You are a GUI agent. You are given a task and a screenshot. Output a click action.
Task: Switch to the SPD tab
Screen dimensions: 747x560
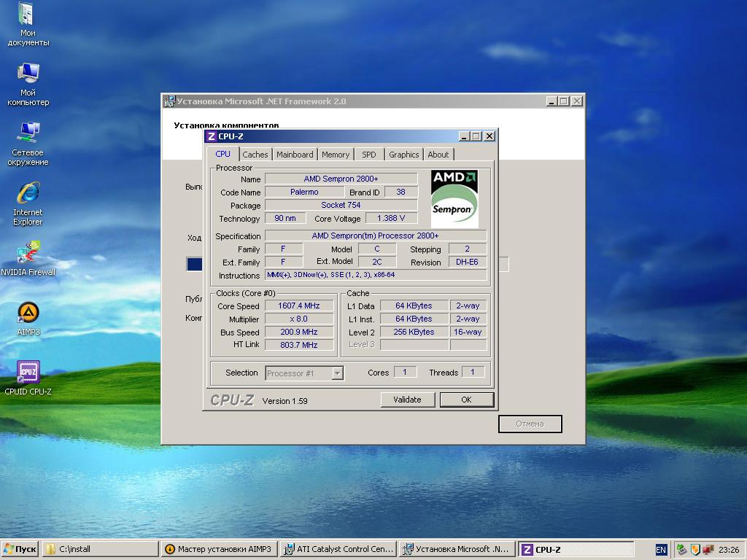click(368, 155)
